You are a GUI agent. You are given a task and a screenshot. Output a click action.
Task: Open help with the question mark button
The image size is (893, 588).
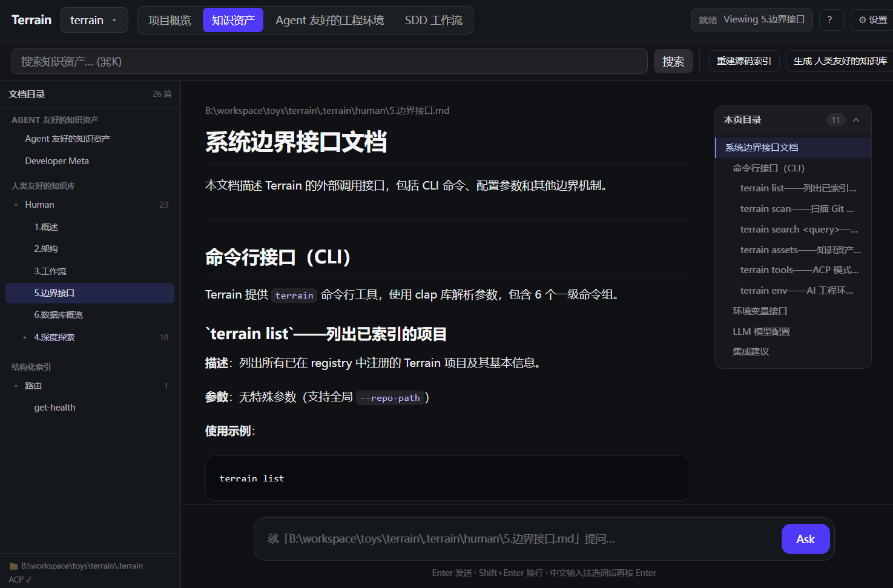tap(831, 20)
